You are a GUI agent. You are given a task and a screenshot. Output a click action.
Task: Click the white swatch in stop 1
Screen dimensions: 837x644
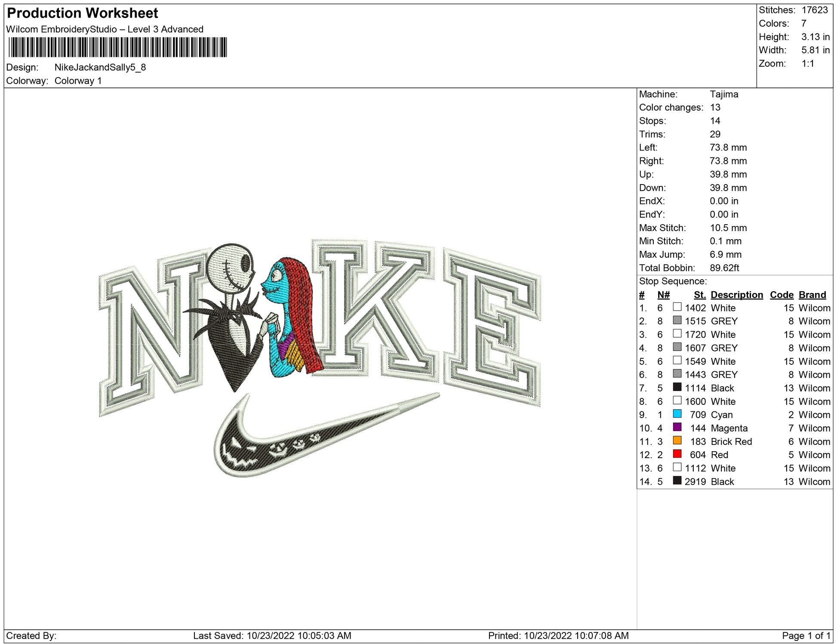tap(677, 307)
